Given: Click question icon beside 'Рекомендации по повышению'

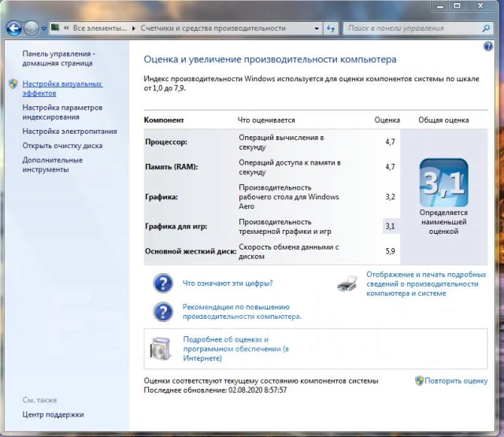Looking at the screenshot, I should click(x=163, y=312).
